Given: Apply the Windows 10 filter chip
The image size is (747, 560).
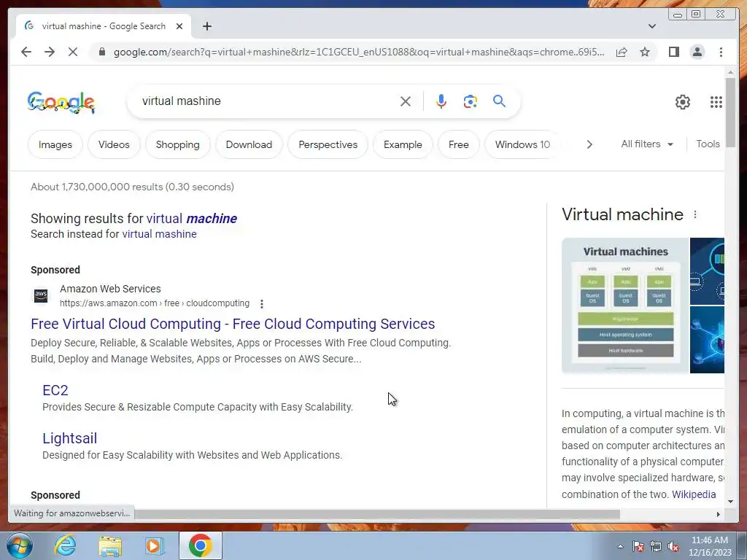Looking at the screenshot, I should tap(522, 144).
